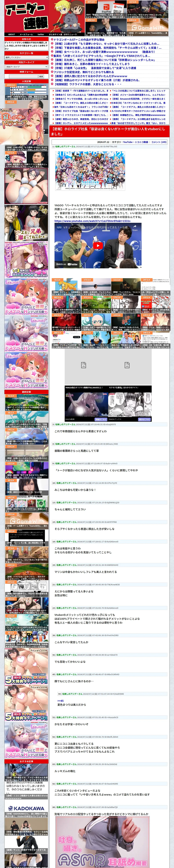Click the 最新記事 sidebar heading

click(x=26, y=392)
